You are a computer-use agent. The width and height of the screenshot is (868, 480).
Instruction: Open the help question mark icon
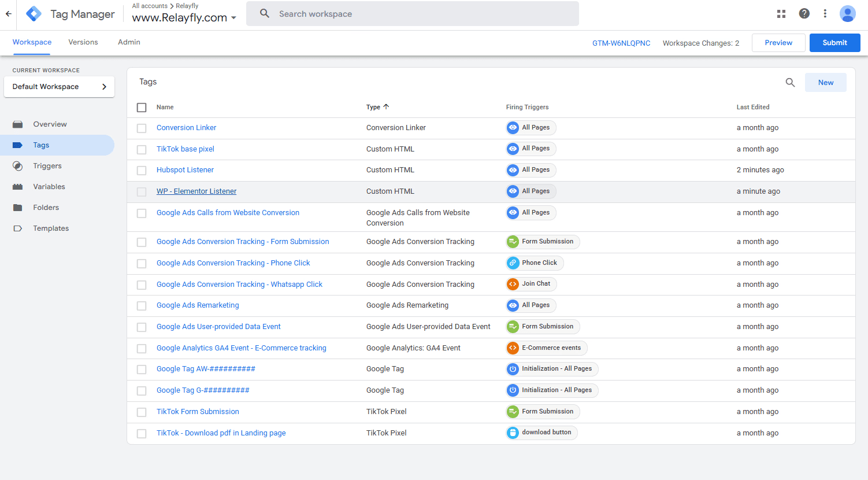pos(804,14)
